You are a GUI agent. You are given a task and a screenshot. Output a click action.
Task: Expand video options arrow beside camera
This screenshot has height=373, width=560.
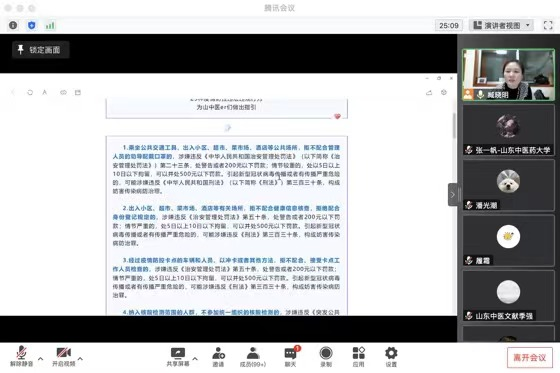pyautogui.click(x=80, y=359)
